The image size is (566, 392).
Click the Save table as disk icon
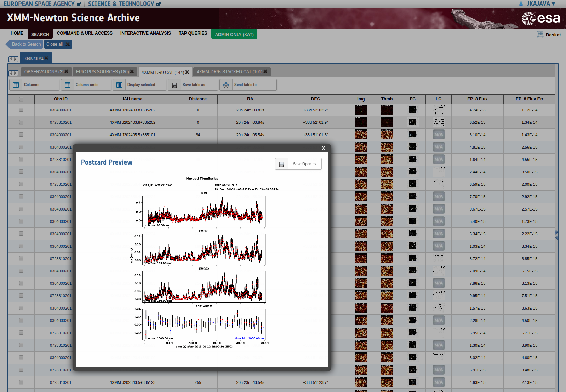[x=175, y=85]
